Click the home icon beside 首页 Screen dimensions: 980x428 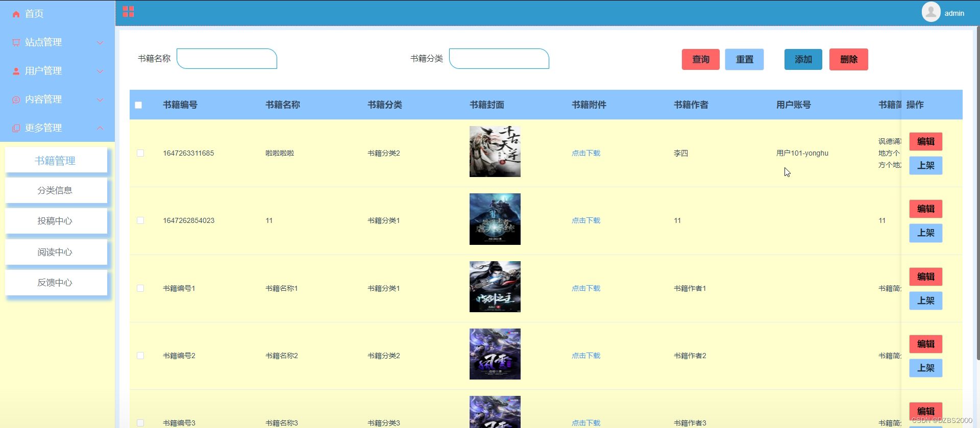pyautogui.click(x=16, y=14)
